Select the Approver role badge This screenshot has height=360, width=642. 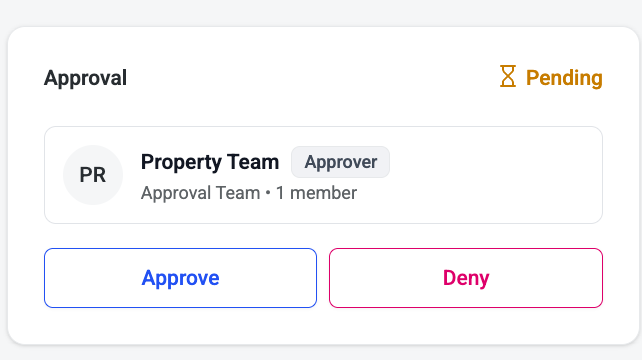coord(340,162)
